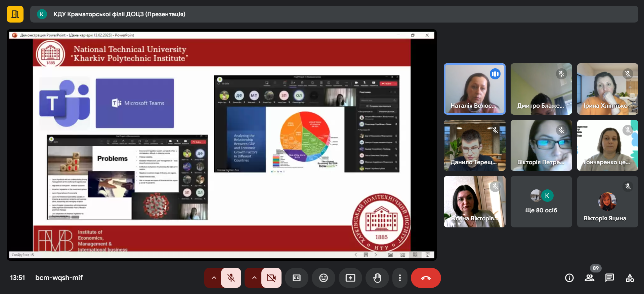Viewport: 644px width, 294px height.
Task: Turn on the camera
Action: coord(271,278)
